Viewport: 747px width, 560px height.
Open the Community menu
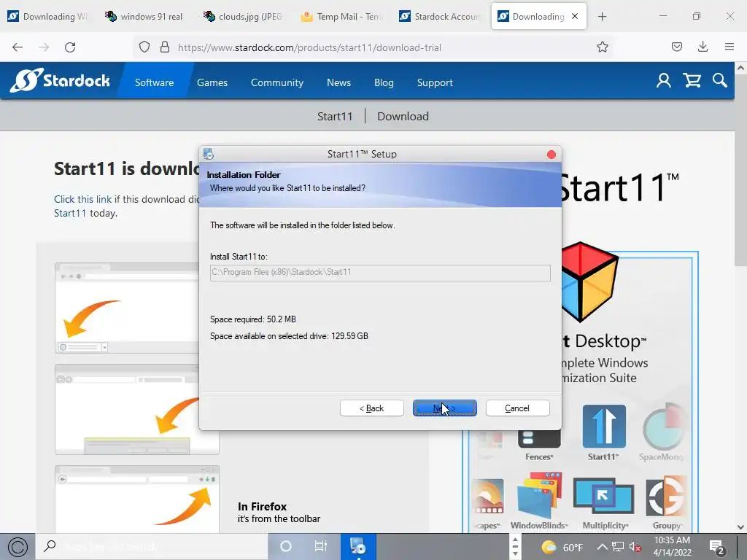[276, 82]
